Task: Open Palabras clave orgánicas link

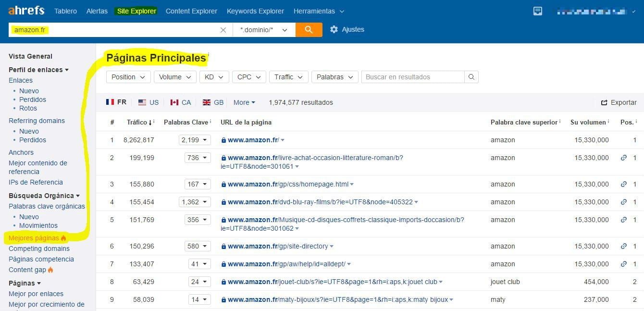Action: point(47,206)
